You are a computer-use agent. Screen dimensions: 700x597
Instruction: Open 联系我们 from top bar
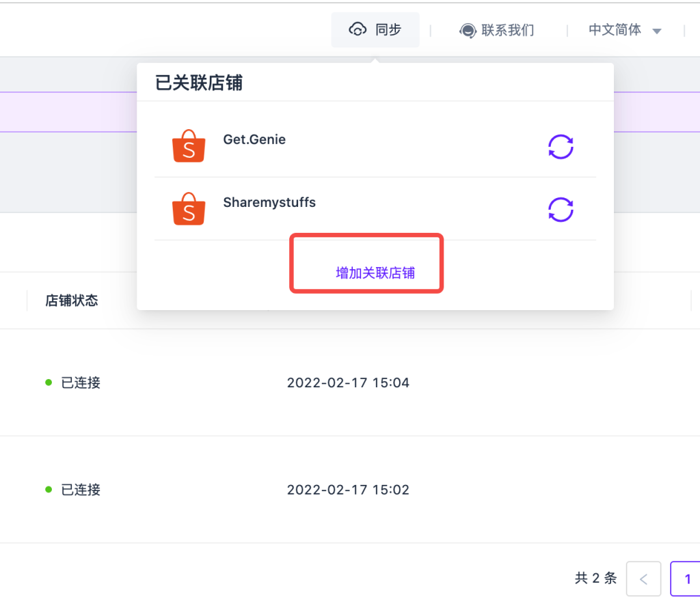507,30
